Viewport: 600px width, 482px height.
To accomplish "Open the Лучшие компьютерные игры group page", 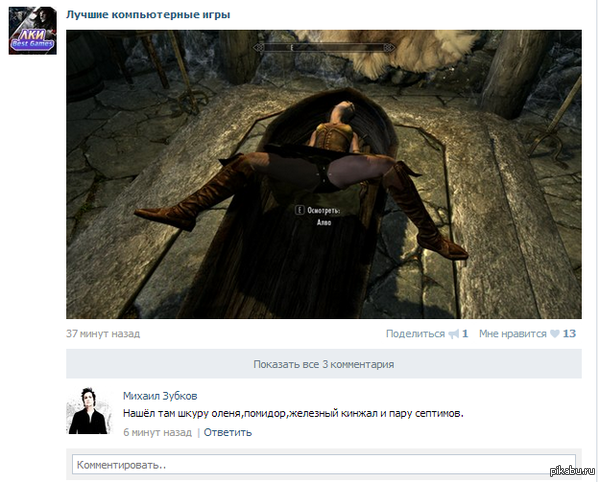I will 148,15.
